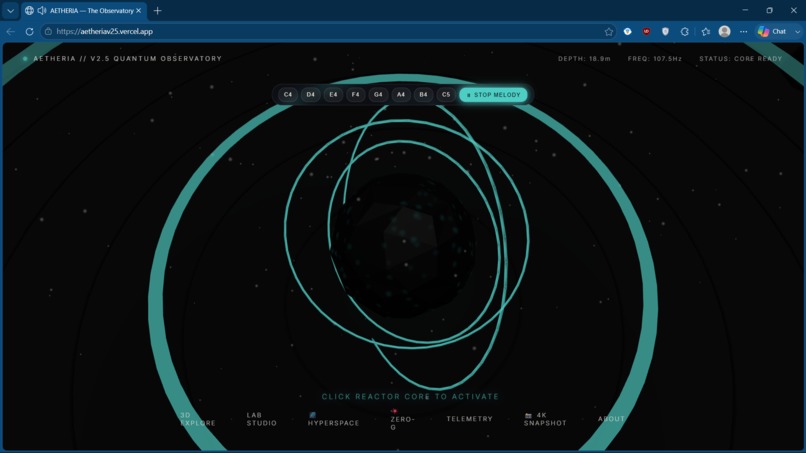Open the About page
This screenshot has height=453, width=806.
[x=611, y=419]
